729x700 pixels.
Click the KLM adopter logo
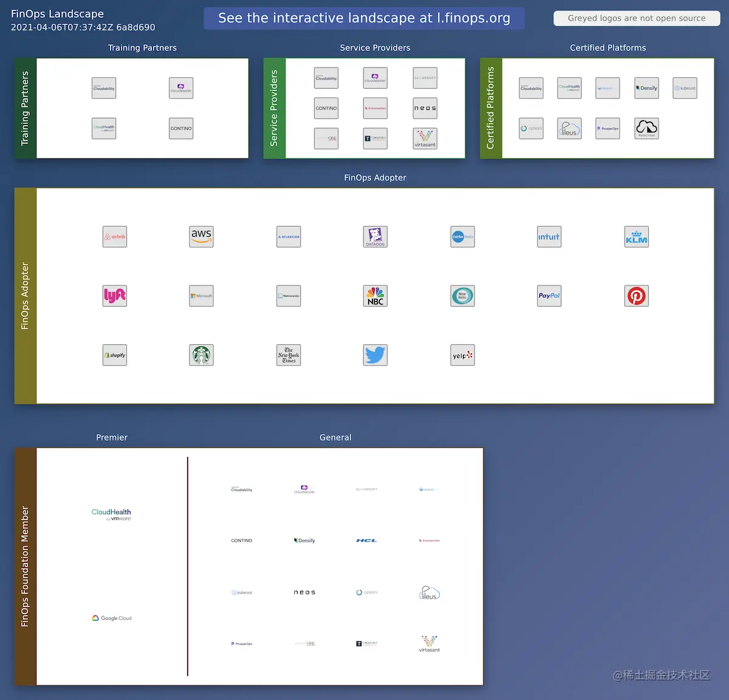pos(637,237)
